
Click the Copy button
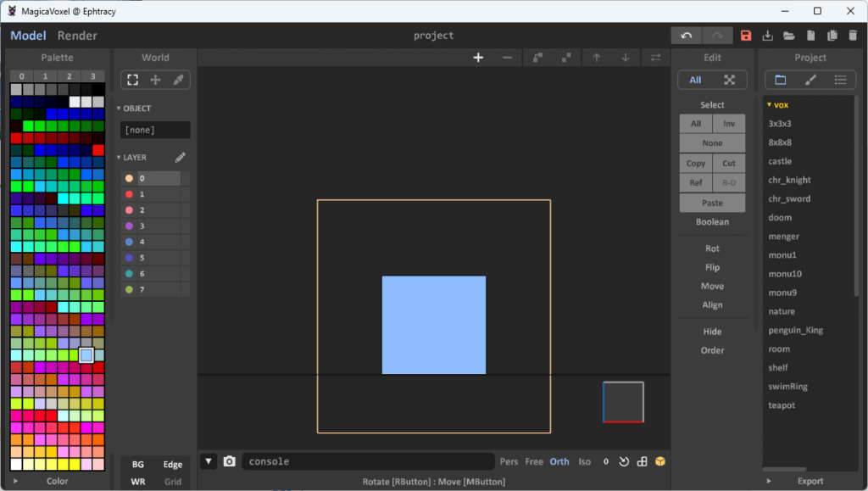pos(696,164)
